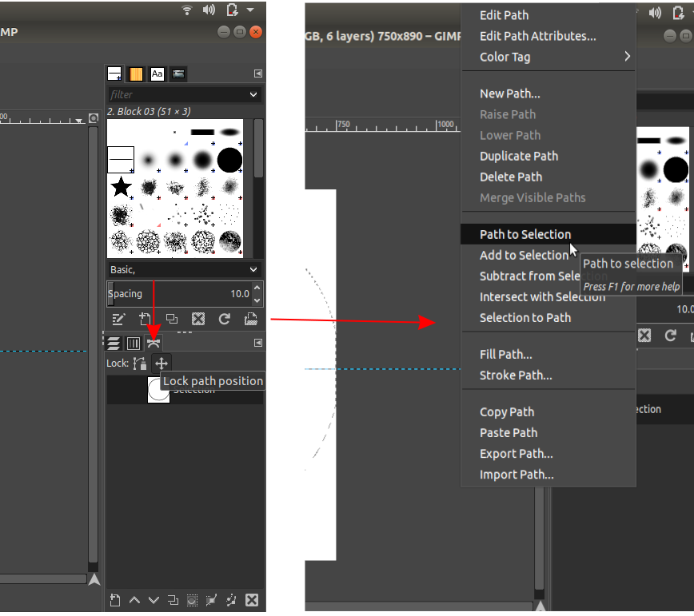Click the vertical canvas scrollbar in left window
The height and width of the screenshot is (616, 694).
(x=93, y=345)
